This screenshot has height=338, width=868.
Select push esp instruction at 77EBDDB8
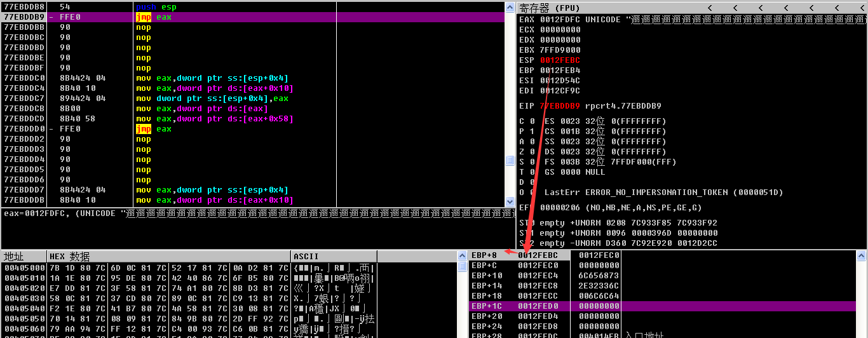click(x=153, y=6)
